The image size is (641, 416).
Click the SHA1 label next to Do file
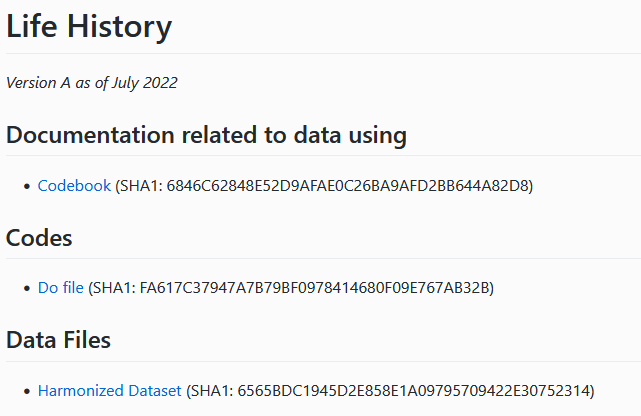114,288
